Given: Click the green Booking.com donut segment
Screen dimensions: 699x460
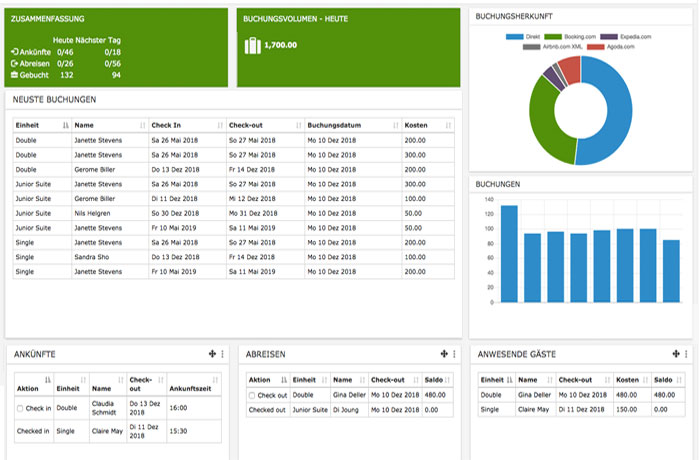Looking at the screenshot, I should [x=543, y=120].
